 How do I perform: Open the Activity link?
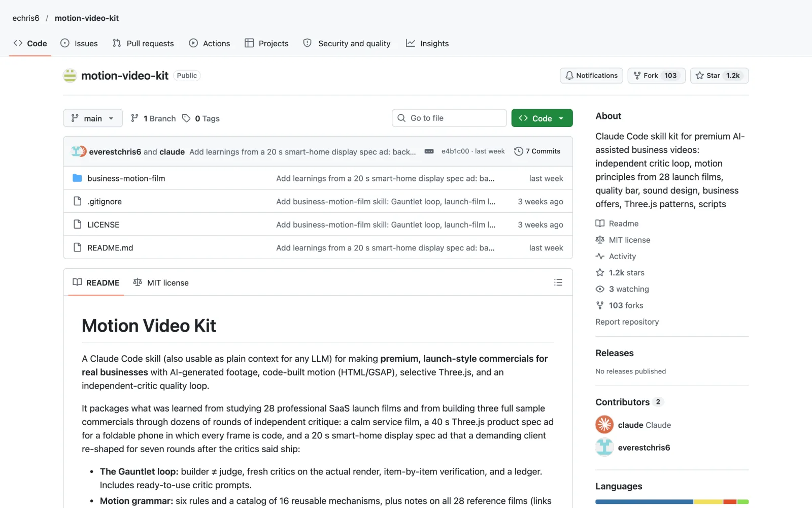pyautogui.click(x=616, y=257)
